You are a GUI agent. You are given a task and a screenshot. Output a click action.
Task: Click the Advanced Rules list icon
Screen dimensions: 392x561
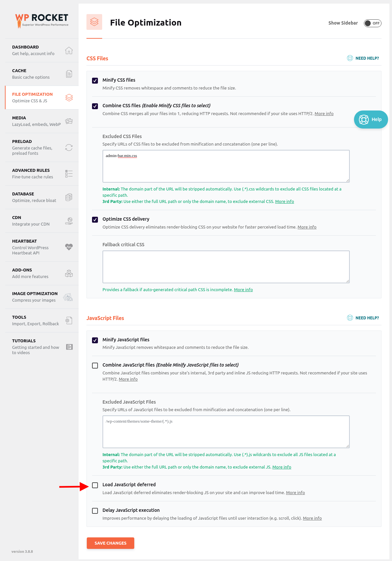[x=69, y=173]
